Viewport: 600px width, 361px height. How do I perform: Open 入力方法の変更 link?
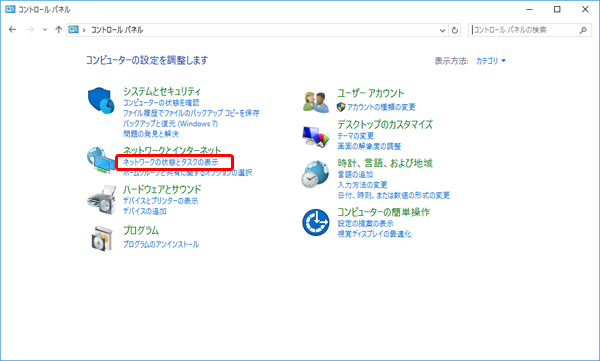[x=362, y=185]
